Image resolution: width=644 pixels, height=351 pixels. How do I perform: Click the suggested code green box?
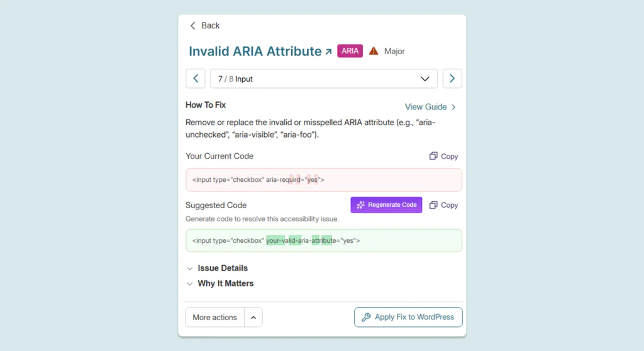coord(324,240)
